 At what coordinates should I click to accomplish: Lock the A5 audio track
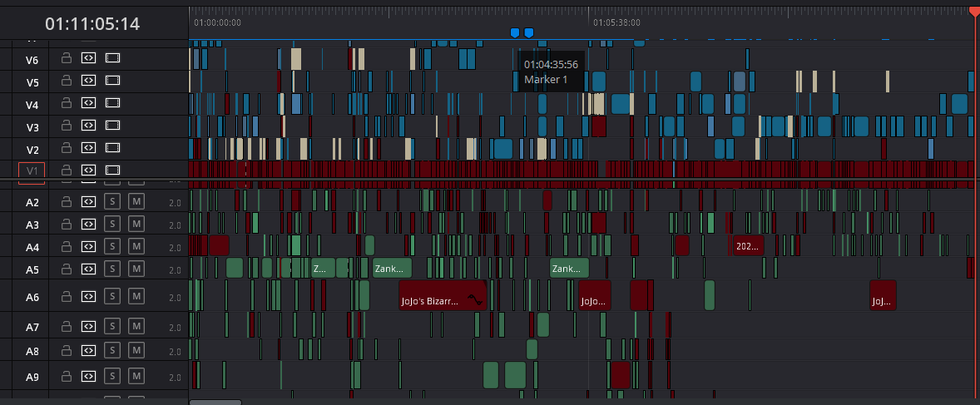coord(66,269)
